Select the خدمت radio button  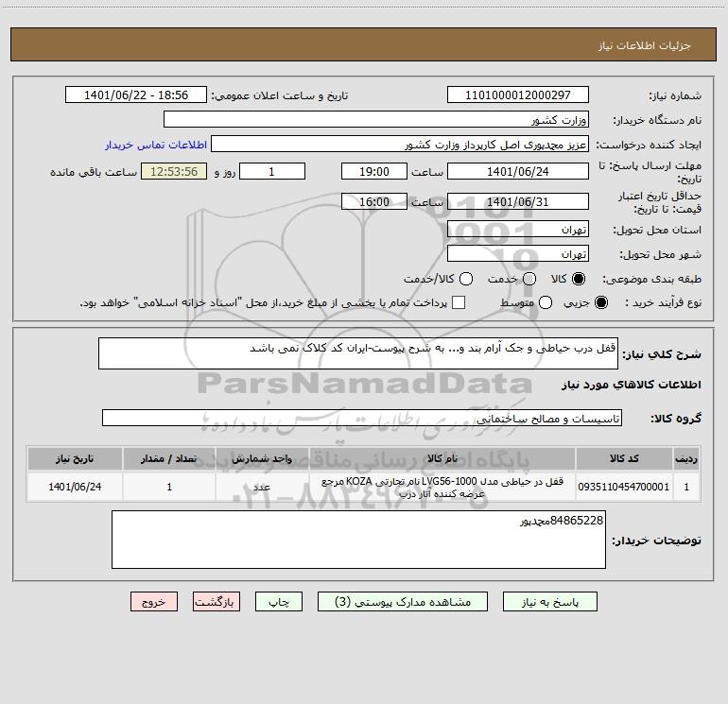tap(529, 279)
